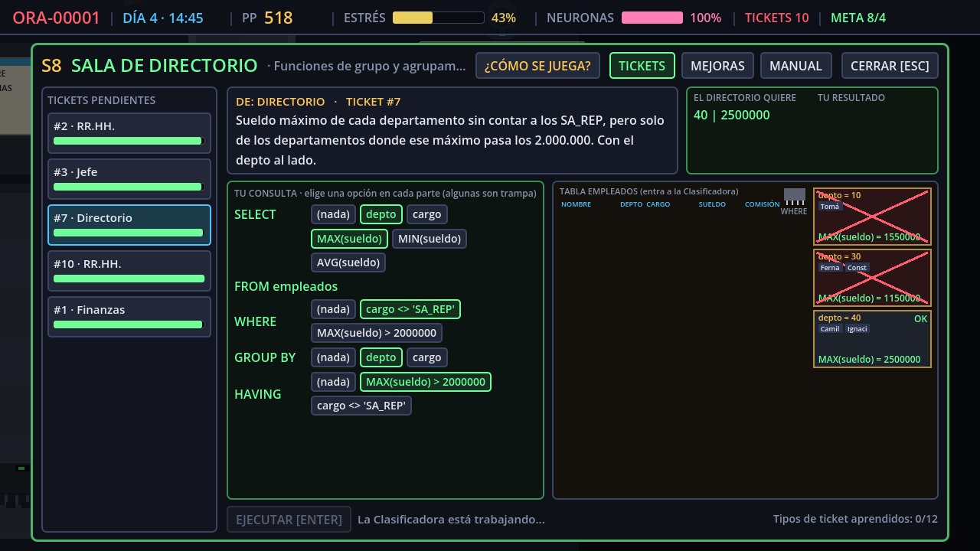Choose MAX(sueldo) > 2000000 in the WHERE row
Viewport: 980px width, 551px height.
tap(377, 333)
